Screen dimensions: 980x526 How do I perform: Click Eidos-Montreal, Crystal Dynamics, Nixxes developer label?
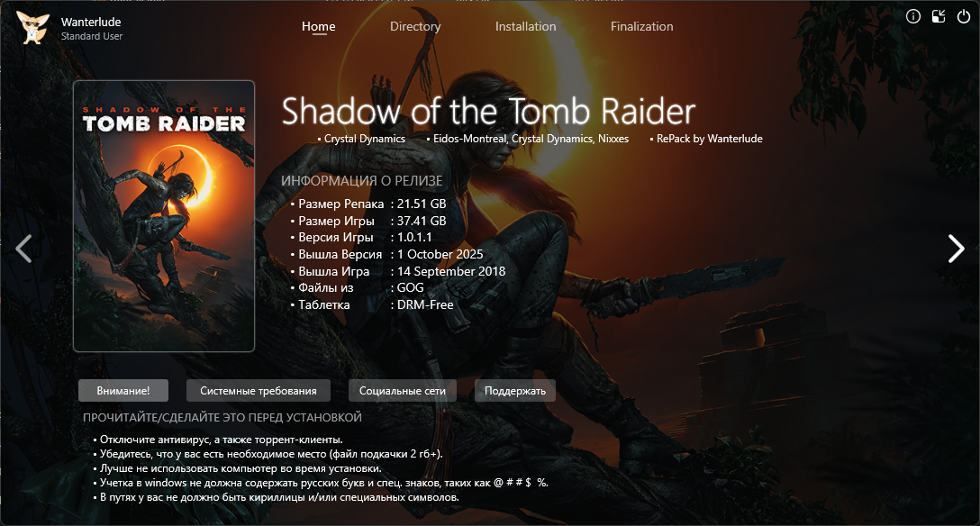[531, 139]
